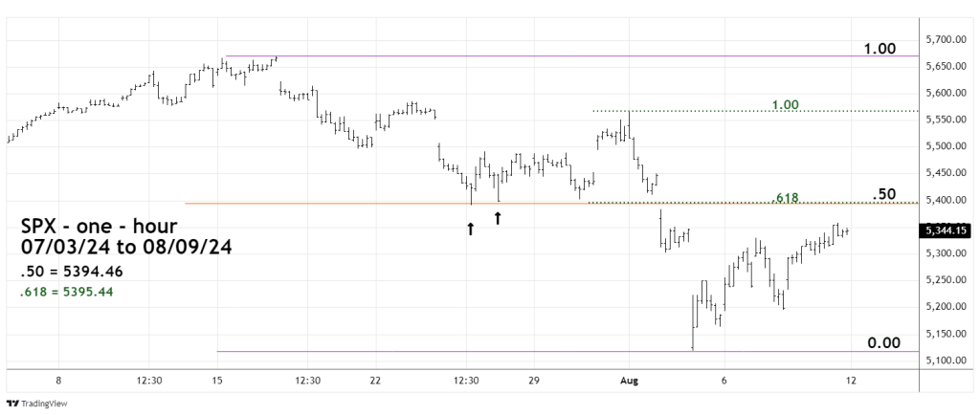980x415 pixels.
Task: Click the '29' date on the time axis
Action: [534, 380]
